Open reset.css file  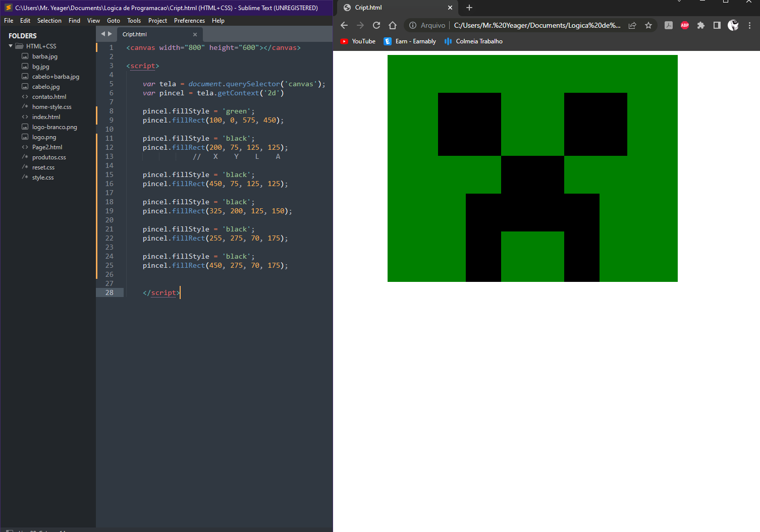tap(43, 167)
